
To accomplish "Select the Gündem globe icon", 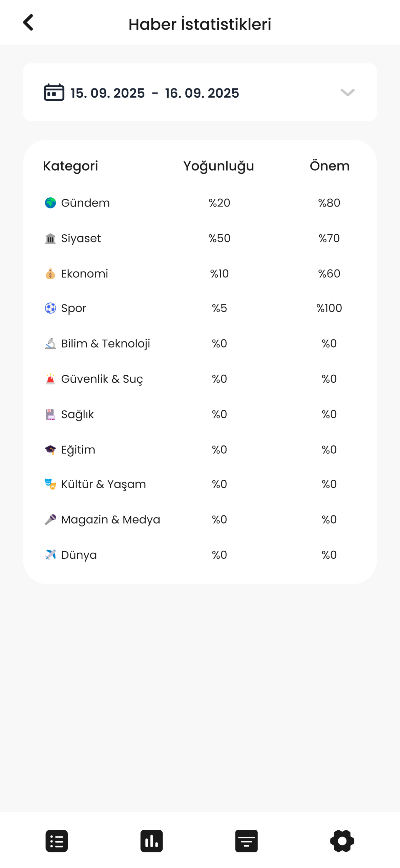I will tap(50, 203).
